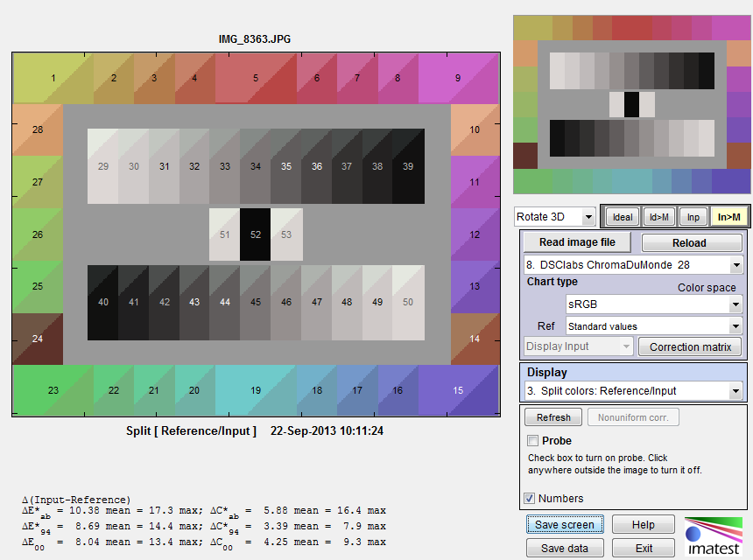Viewport: 753px width, 560px height.
Task: Click the Help button
Action: click(643, 525)
